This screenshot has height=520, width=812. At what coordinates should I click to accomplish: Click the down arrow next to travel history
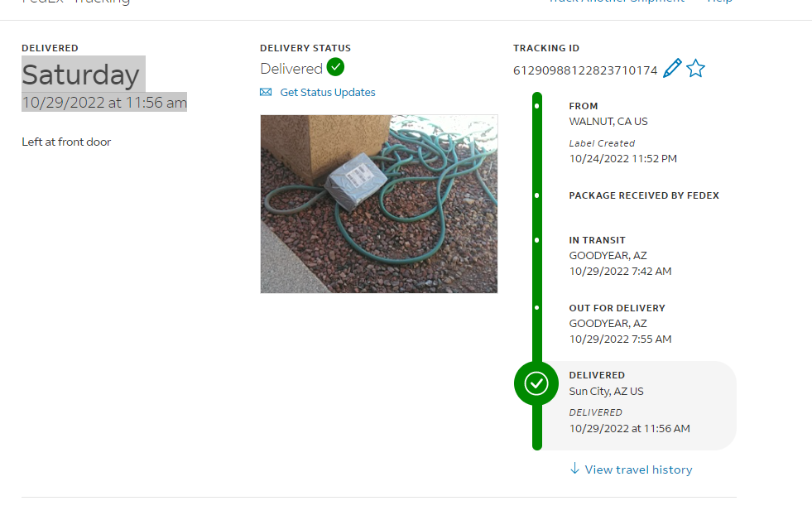(574, 469)
